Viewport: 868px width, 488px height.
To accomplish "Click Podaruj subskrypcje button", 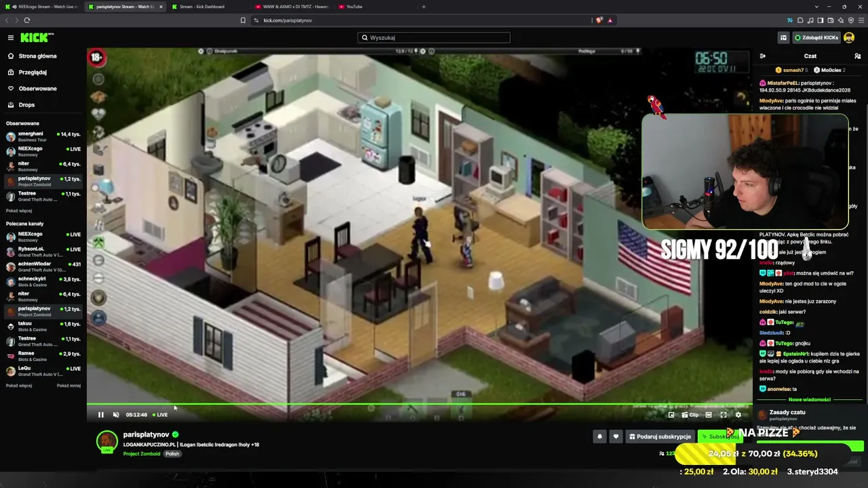I will [x=660, y=436].
